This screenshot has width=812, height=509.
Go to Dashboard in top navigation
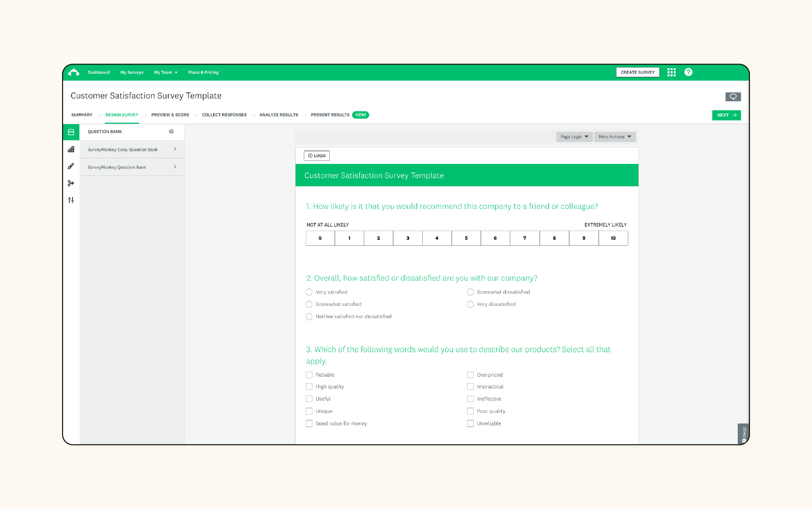[99, 72]
